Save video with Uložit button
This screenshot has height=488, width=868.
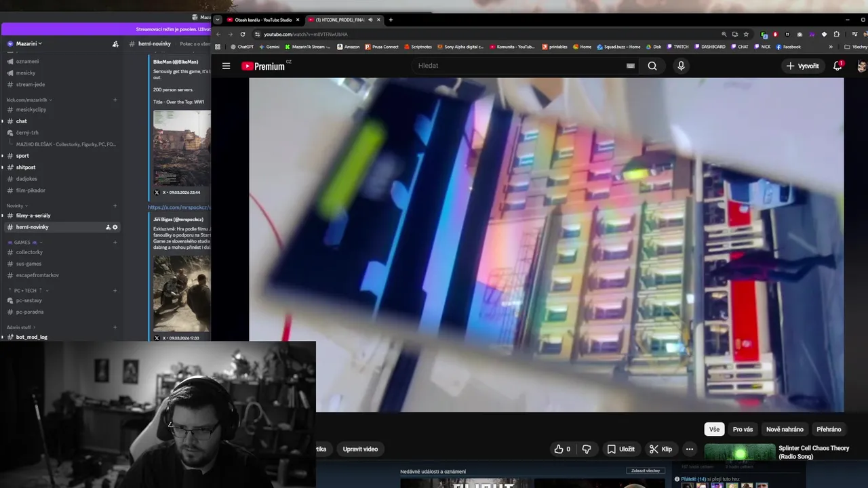[620, 449]
